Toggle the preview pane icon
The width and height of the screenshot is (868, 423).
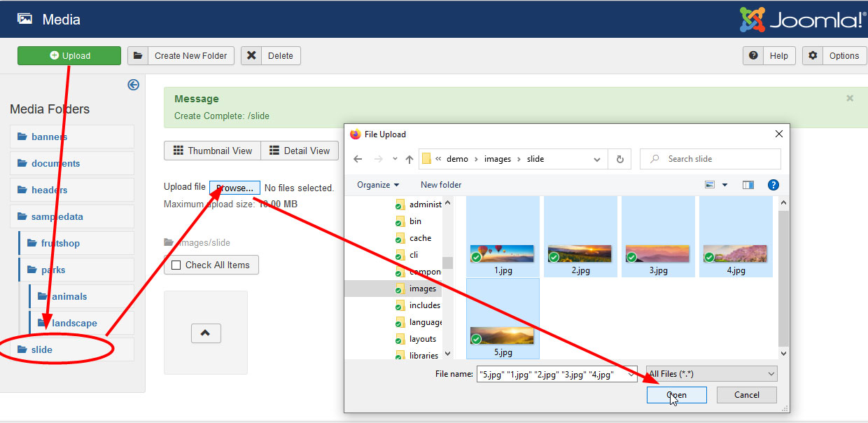tap(748, 185)
